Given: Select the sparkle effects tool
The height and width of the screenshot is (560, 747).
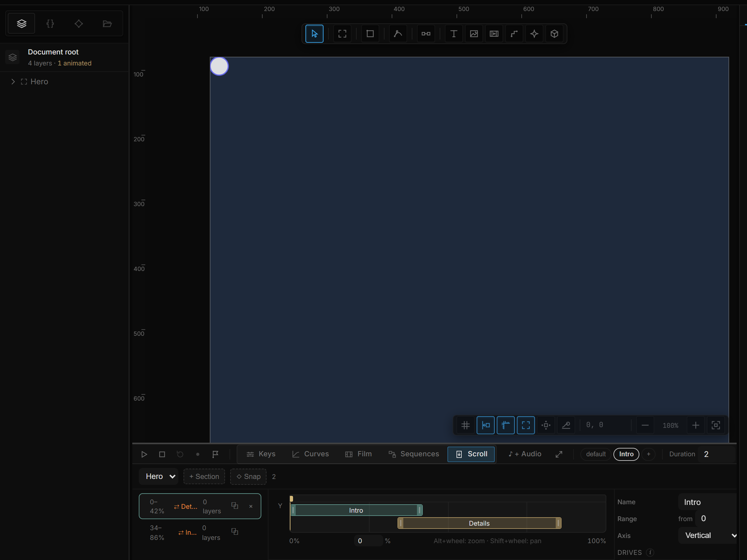Looking at the screenshot, I should tap(534, 34).
